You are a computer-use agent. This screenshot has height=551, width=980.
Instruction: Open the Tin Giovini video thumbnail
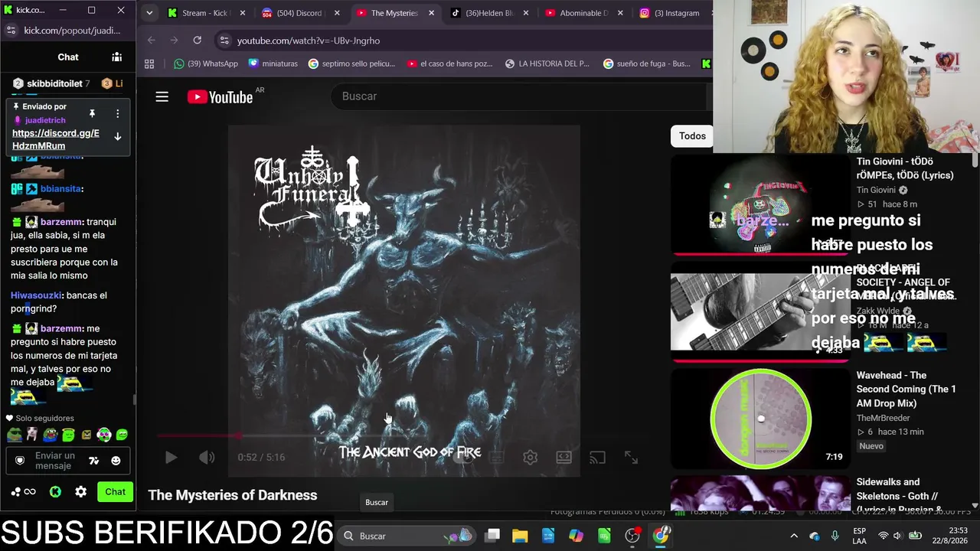click(760, 205)
